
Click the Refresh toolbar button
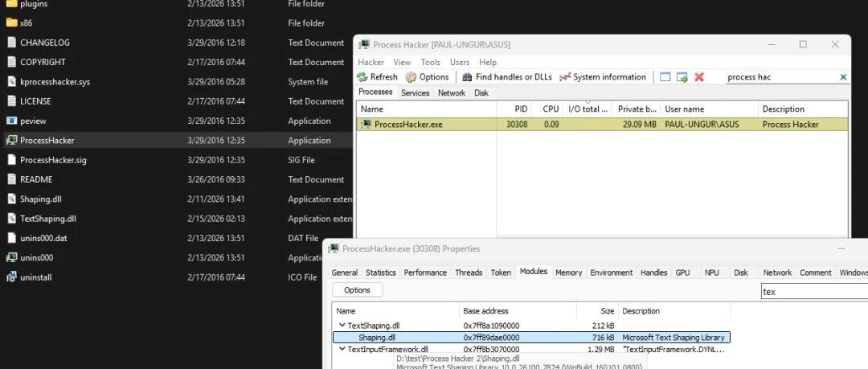[x=377, y=77]
